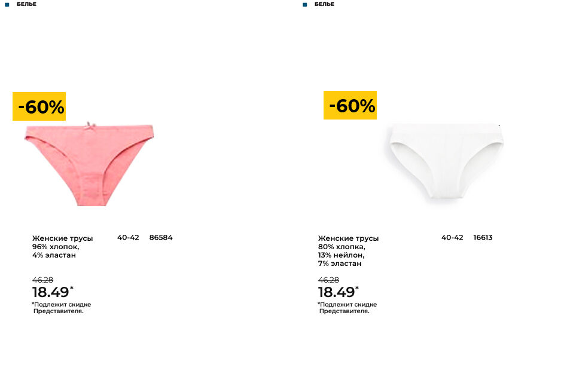The height and width of the screenshot is (392, 567).
Task: Click the -60% badge over white briefs
Action: point(350,105)
